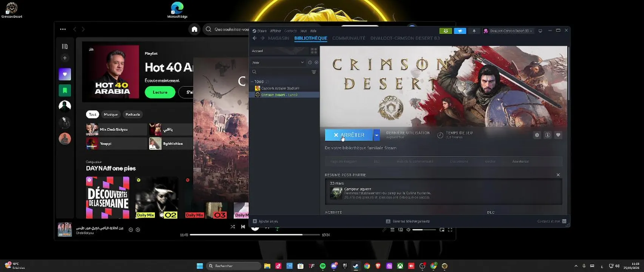Open Spotify home via house icon
The width and height of the screenshot is (644, 272).
pyautogui.click(x=194, y=29)
